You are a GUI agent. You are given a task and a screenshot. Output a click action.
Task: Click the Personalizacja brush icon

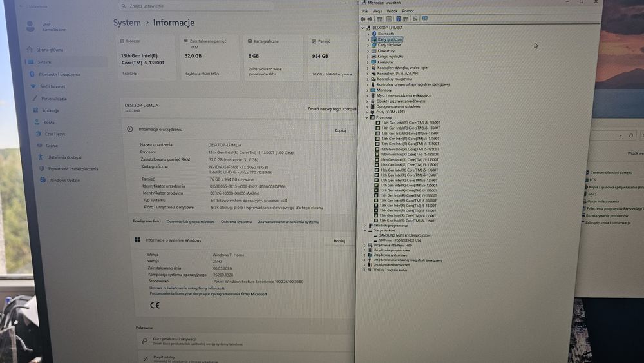(35, 98)
